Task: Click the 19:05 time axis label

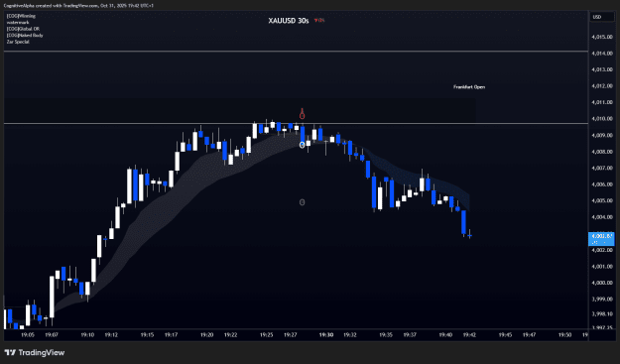Action: [x=28, y=335]
